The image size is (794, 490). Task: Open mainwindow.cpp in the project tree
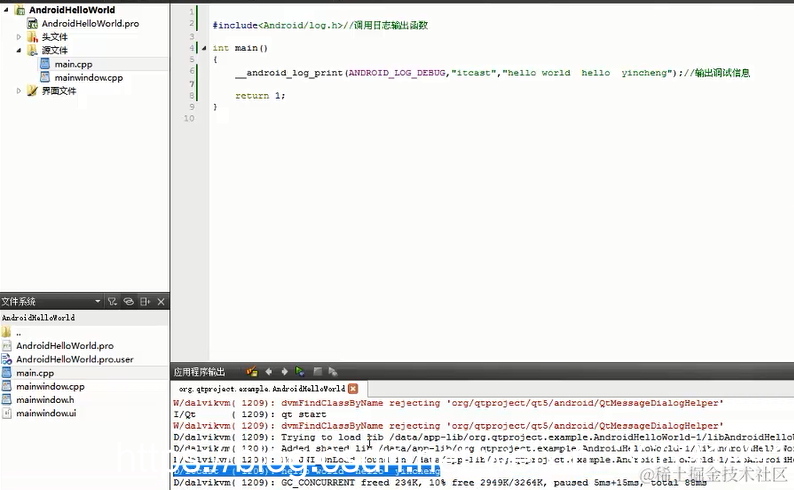pos(89,77)
